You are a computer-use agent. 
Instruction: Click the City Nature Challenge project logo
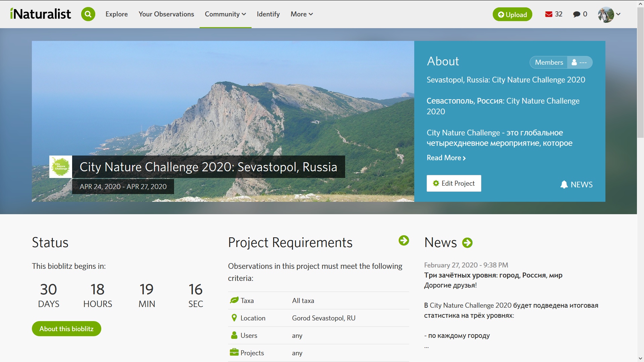tap(61, 167)
